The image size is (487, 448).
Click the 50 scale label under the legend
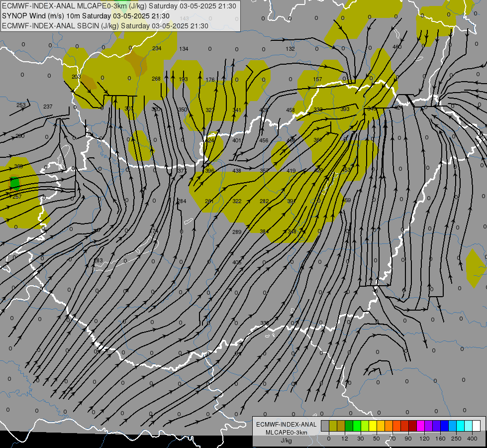(377, 439)
